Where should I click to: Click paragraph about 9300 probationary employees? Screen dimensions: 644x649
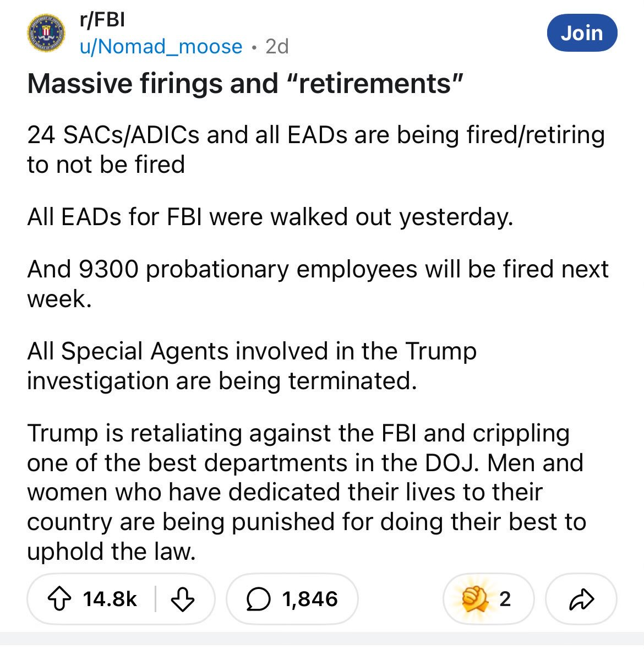click(x=318, y=284)
